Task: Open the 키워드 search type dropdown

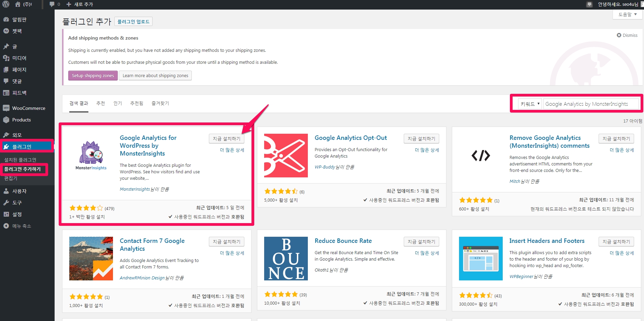Action: [530, 104]
